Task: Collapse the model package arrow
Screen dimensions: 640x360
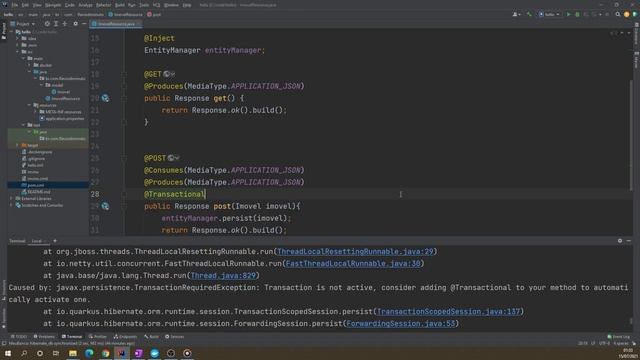Action: (42, 85)
